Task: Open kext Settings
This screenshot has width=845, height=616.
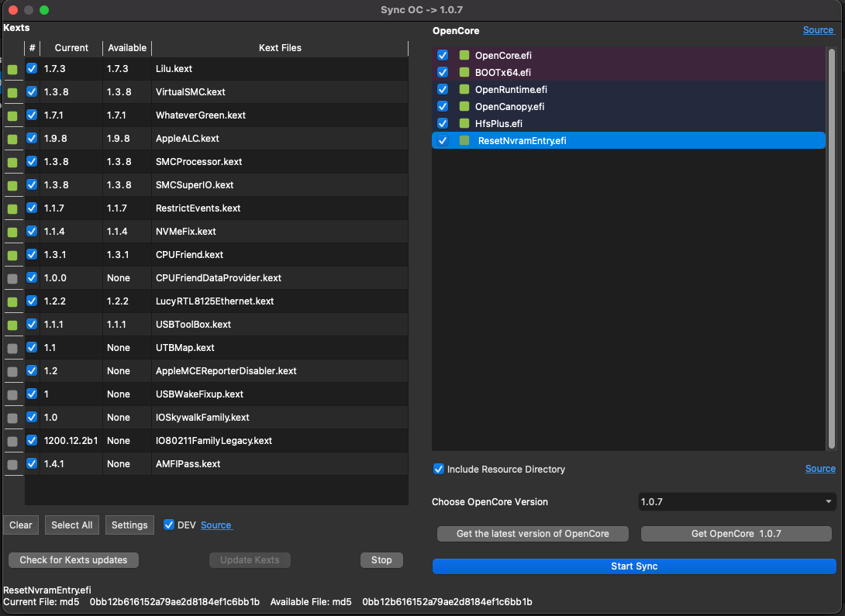Action: click(x=129, y=525)
